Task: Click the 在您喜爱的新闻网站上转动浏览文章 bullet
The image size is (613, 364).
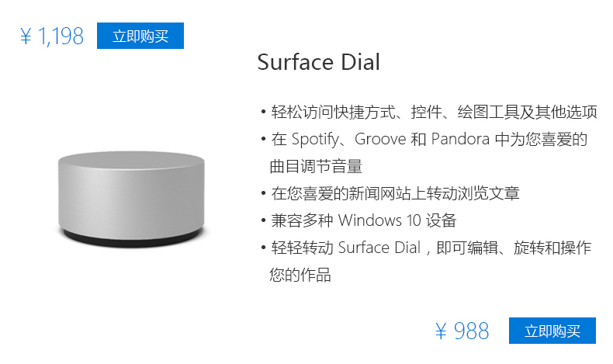Action: [x=395, y=193]
